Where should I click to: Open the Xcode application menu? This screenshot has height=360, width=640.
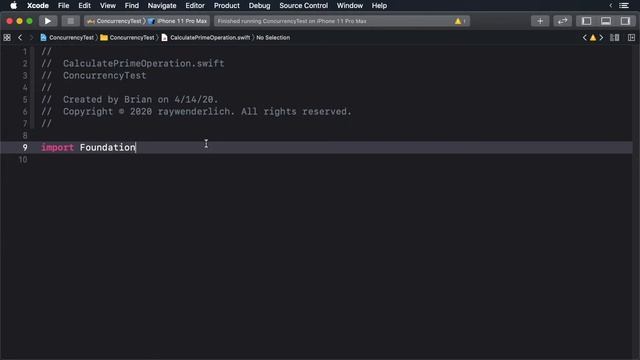(x=38, y=6)
